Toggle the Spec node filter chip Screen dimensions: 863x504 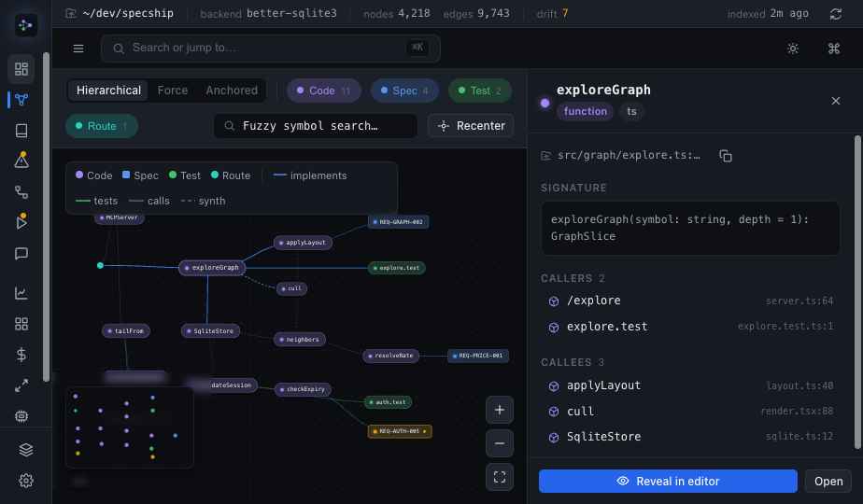pos(404,91)
